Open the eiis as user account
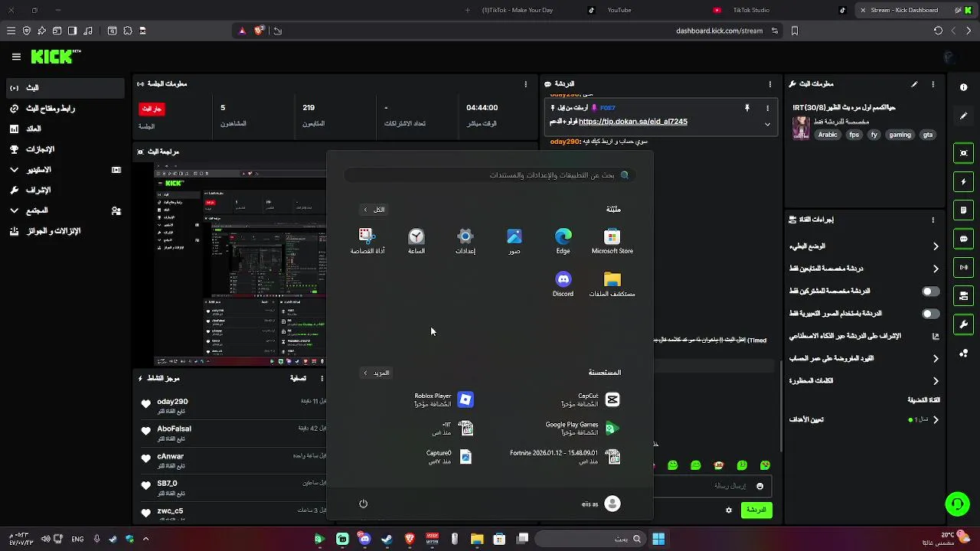This screenshot has height=551, width=980. tap(601, 504)
